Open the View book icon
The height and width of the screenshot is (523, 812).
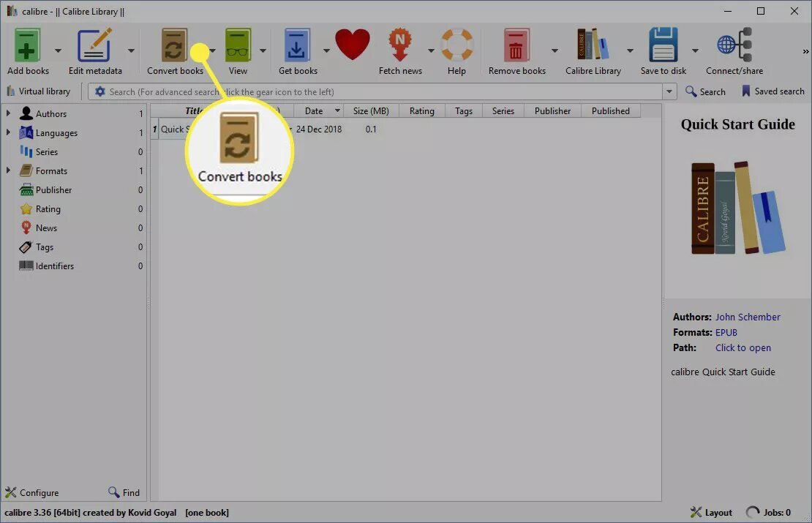238,45
